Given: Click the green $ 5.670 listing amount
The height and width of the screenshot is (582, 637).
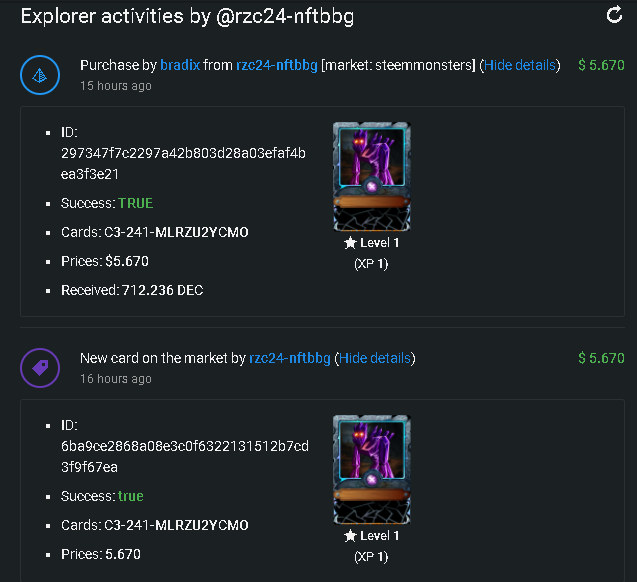Looking at the screenshot, I should [601, 358].
